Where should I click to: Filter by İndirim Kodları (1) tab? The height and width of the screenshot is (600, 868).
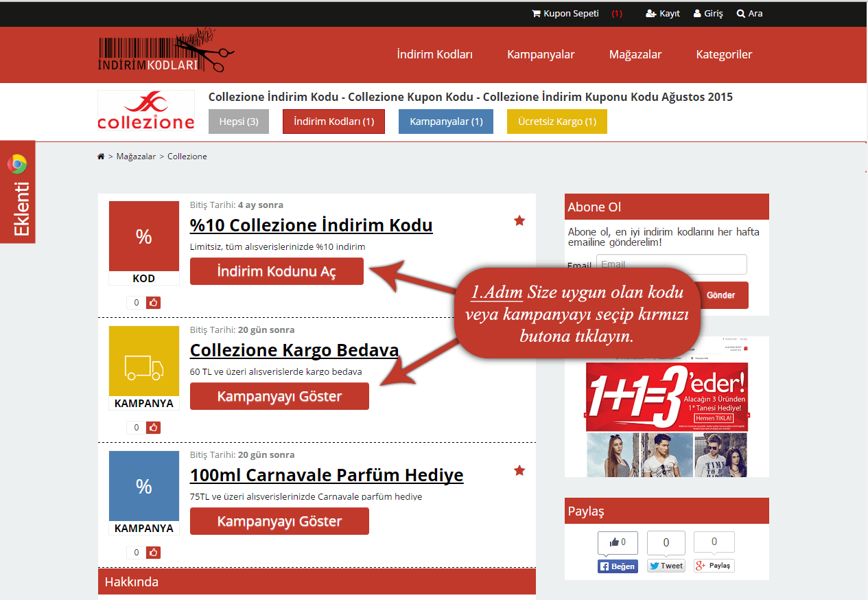tap(334, 122)
